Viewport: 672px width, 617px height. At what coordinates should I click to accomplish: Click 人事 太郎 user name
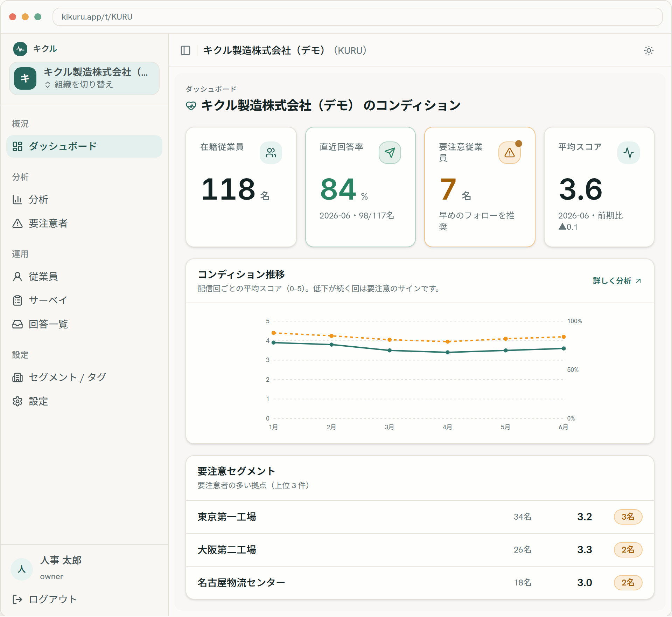click(61, 560)
